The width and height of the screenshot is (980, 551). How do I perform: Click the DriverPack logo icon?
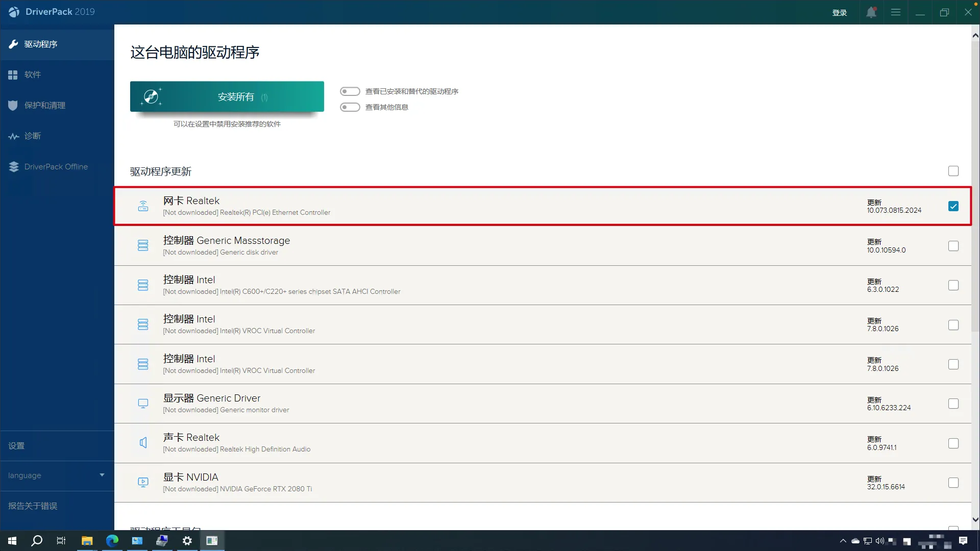coord(14,12)
